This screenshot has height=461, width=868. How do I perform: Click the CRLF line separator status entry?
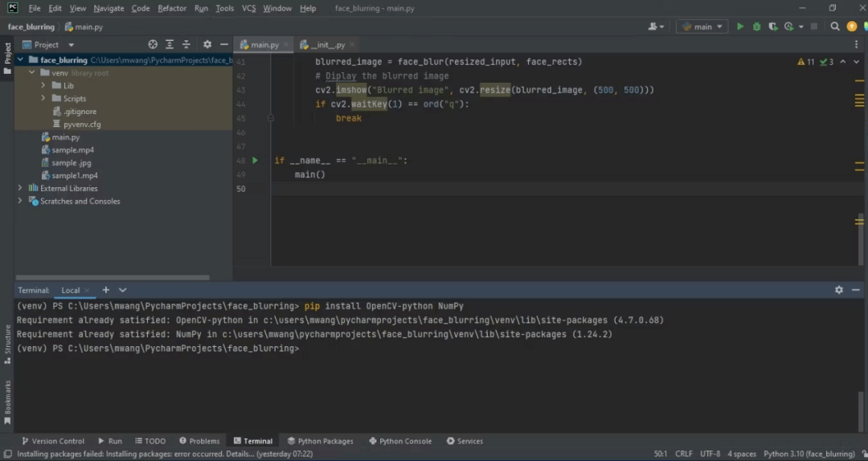click(684, 454)
